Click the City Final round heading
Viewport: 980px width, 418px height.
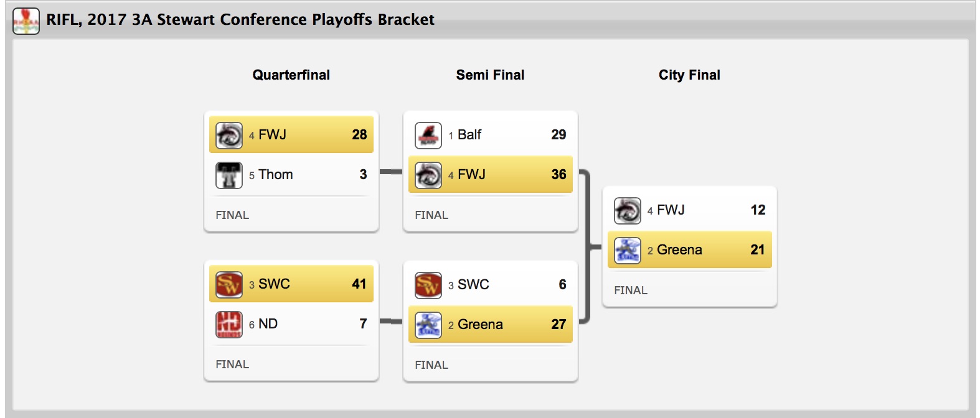[x=689, y=75]
